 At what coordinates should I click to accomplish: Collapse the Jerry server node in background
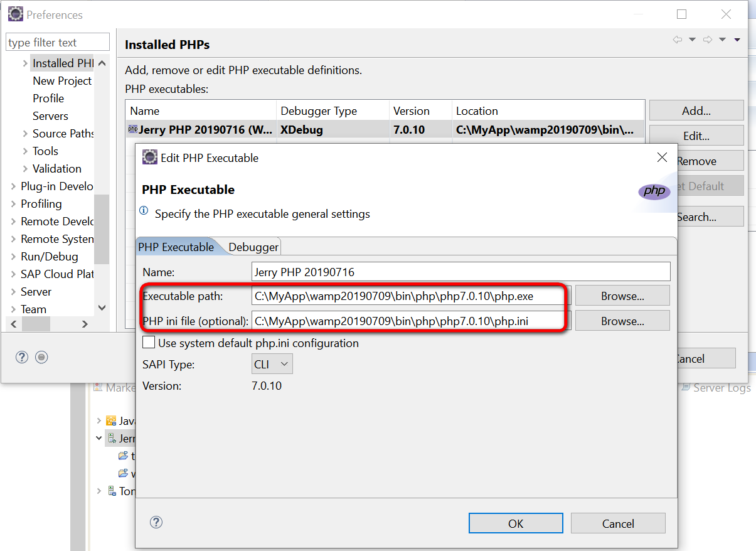99,438
